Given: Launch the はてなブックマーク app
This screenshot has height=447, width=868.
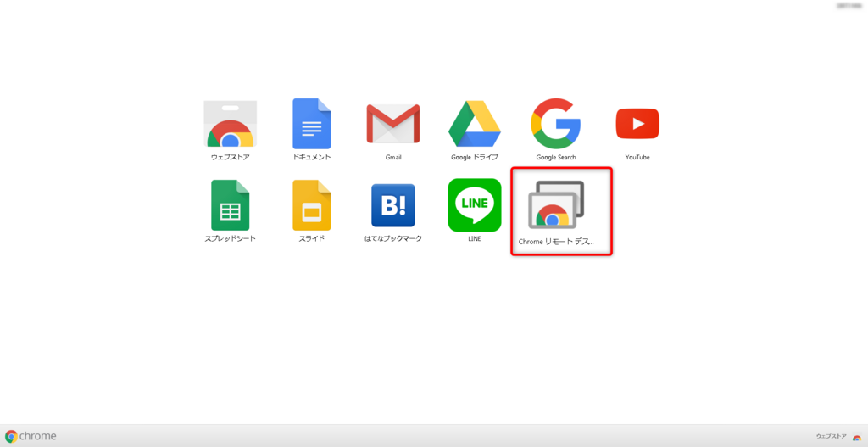Looking at the screenshot, I should pyautogui.click(x=393, y=205).
